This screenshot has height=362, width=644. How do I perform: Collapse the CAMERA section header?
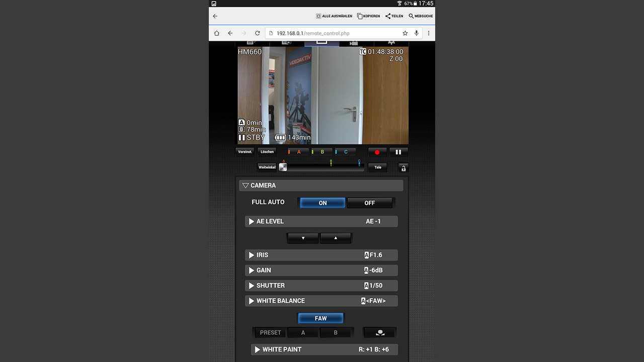pyautogui.click(x=321, y=186)
